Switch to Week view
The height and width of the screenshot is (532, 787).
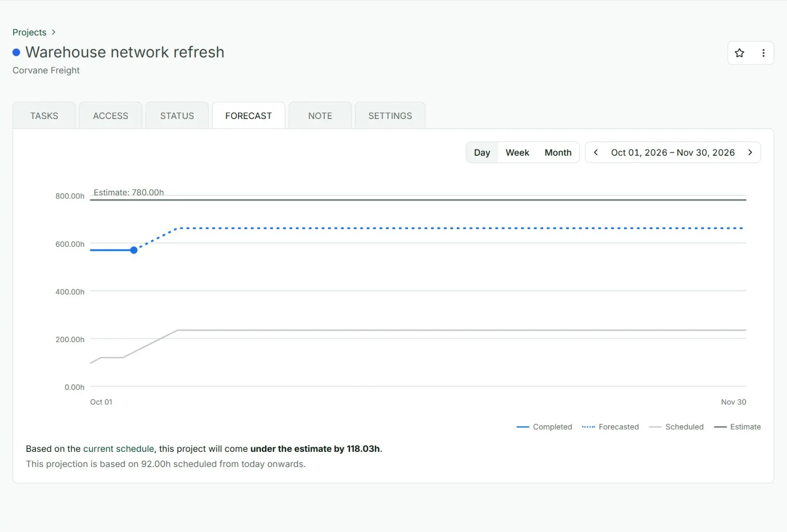517,152
